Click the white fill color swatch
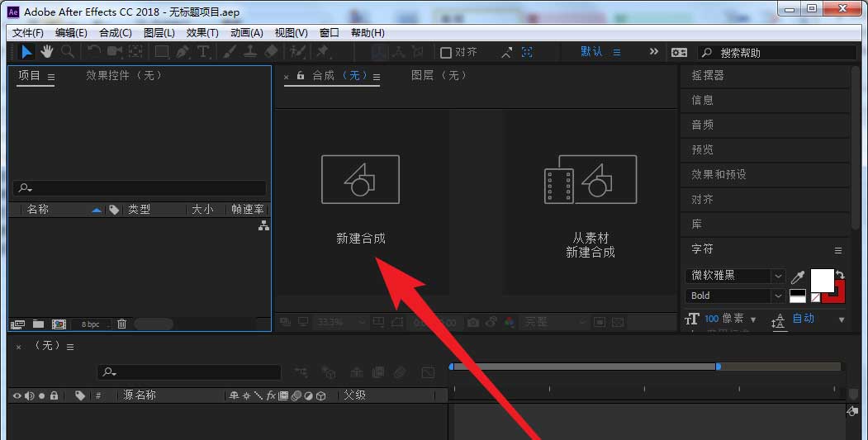This screenshot has height=440, width=868. tap(822, 281)
